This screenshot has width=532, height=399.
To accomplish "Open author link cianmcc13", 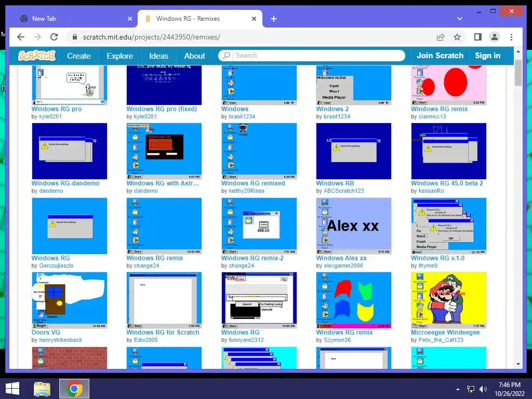I will [432, 116].
